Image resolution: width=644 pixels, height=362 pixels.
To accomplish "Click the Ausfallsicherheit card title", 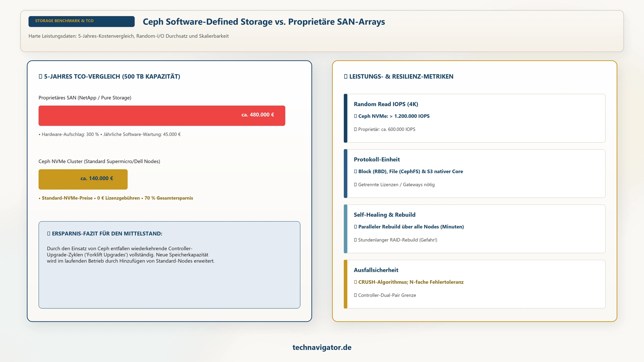I will point(376,270).
